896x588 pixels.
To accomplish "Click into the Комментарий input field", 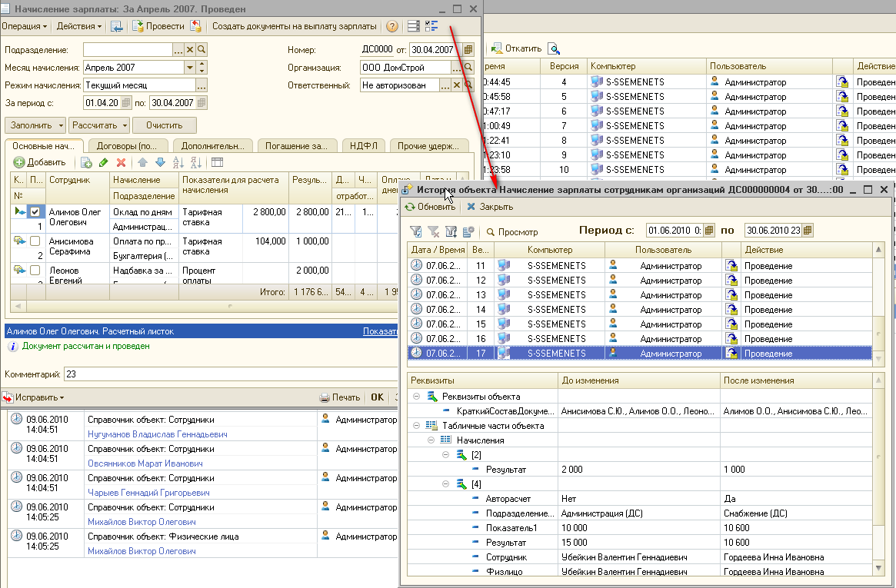I will click(x=231, y=374).
